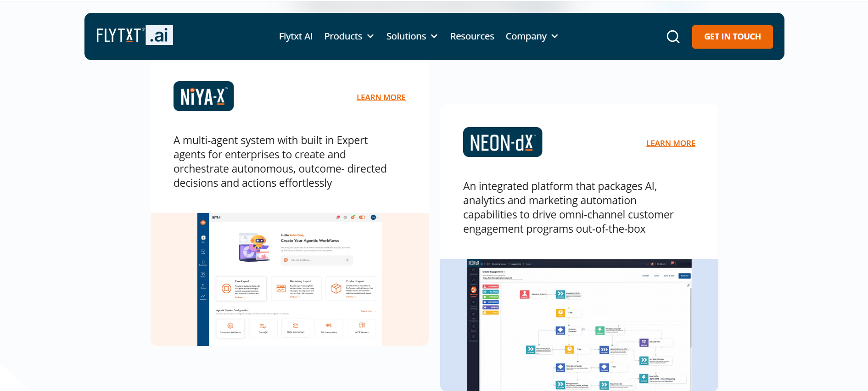The width and height of the screenshot is (868, 391).
Task: Open the search icon in the navbar
Action: click(673, 37)
